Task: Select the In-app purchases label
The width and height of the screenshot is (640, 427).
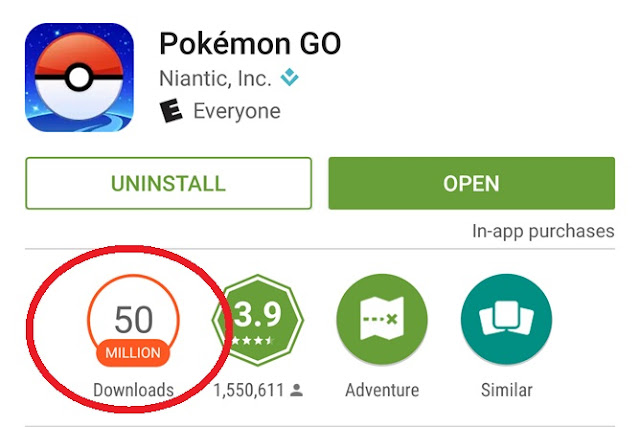Action: 543,231
